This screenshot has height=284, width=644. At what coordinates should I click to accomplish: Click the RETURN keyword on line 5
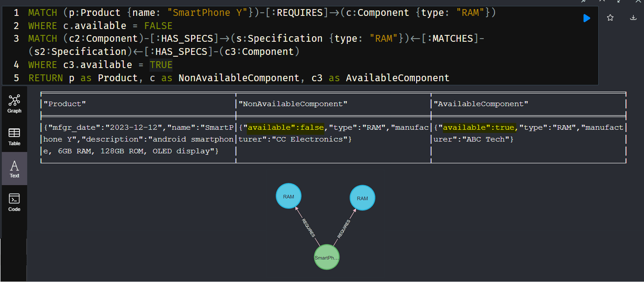(x=46, y=78)
